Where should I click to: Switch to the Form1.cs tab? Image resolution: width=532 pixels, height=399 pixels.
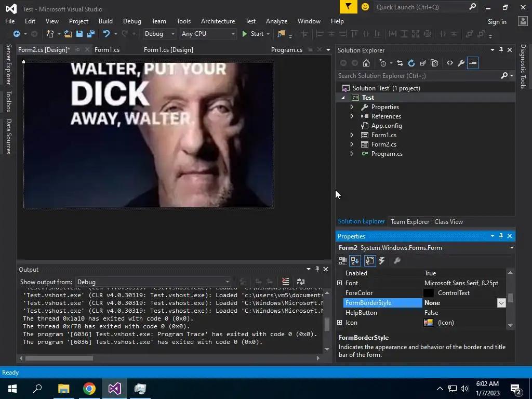tap(107, 50)
